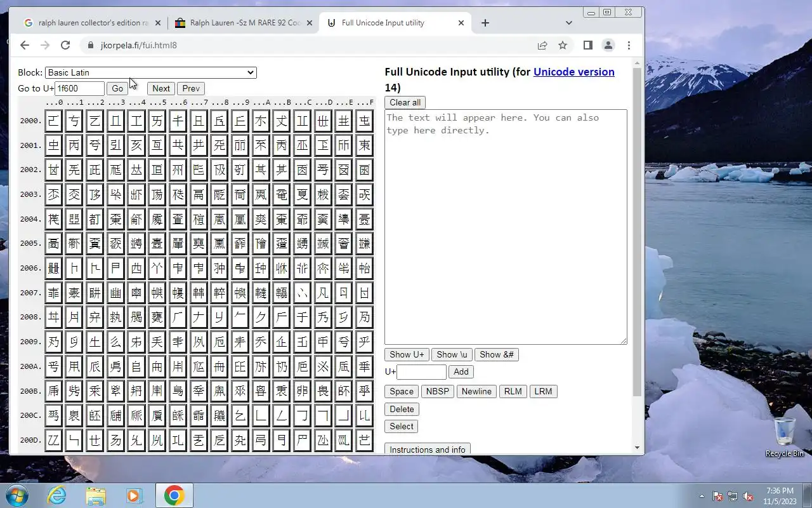Launch Windows Media Player from the taskbar
This screenshot has width=812, height=508.
tap(134, 495)
